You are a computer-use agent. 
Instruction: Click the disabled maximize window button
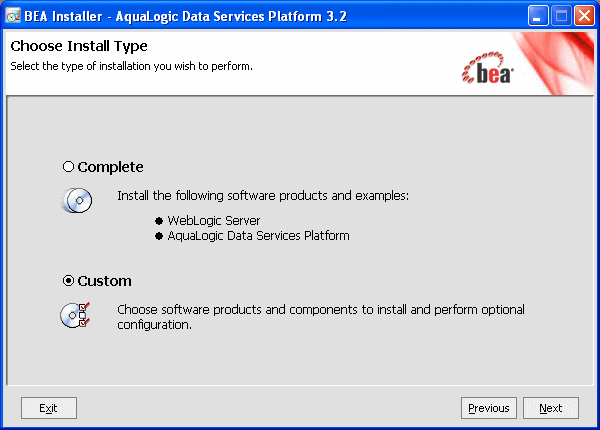[561, 16]
